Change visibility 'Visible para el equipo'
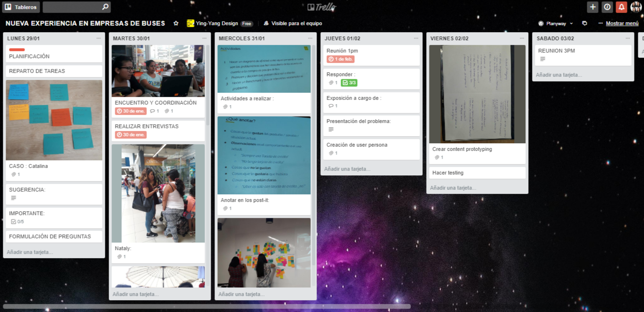This screenshot has height=312, width=644. click(x=293, y=23)
